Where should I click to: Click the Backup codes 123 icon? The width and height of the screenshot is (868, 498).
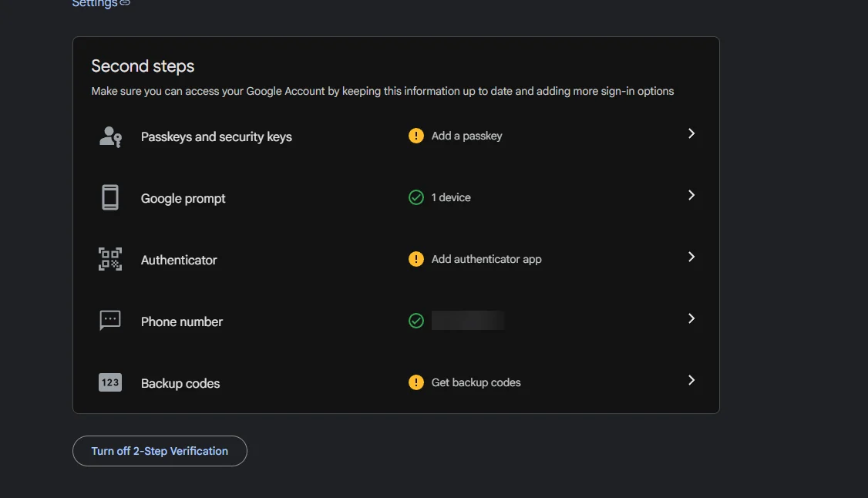(110, 382)
